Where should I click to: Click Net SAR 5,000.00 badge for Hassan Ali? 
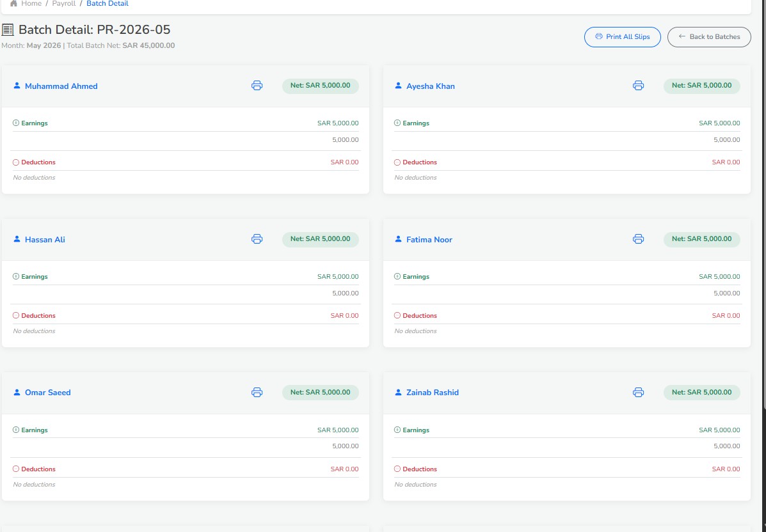321,239
